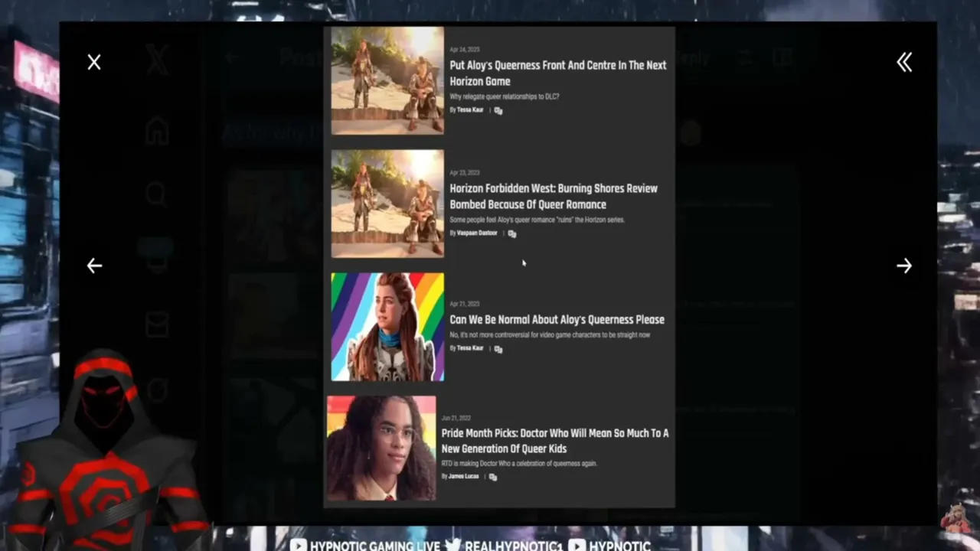This screenshot has height=551, width=980.
Task: Open Messages envelope icon in the dimmed sidebar
Action: coord(157,325)
